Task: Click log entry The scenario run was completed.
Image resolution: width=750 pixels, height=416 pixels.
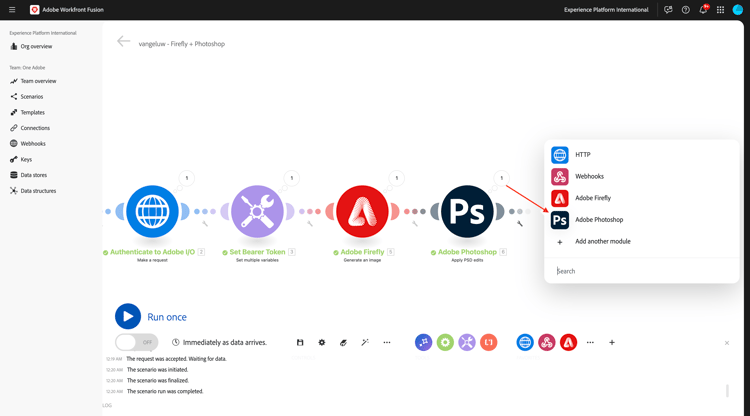Action: pyautogui.click(x=165, y=391)
